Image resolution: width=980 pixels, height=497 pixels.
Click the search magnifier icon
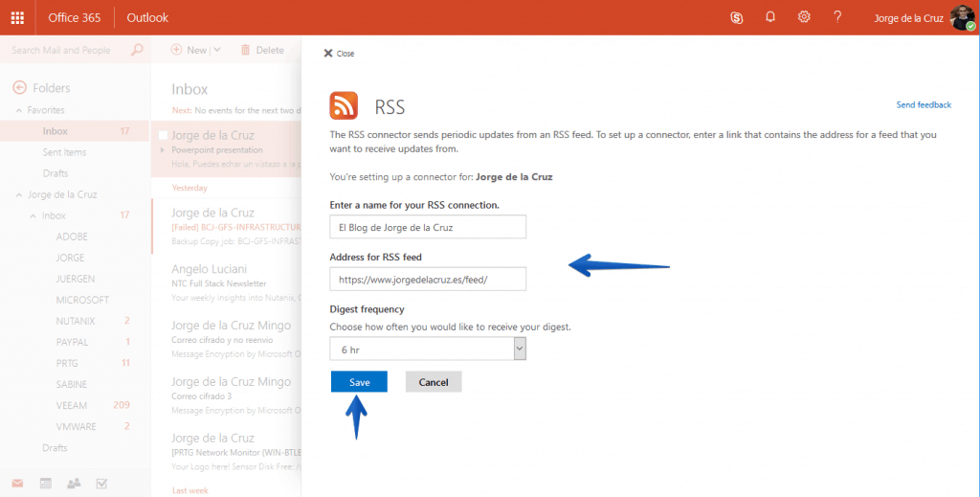click(137, 50)
